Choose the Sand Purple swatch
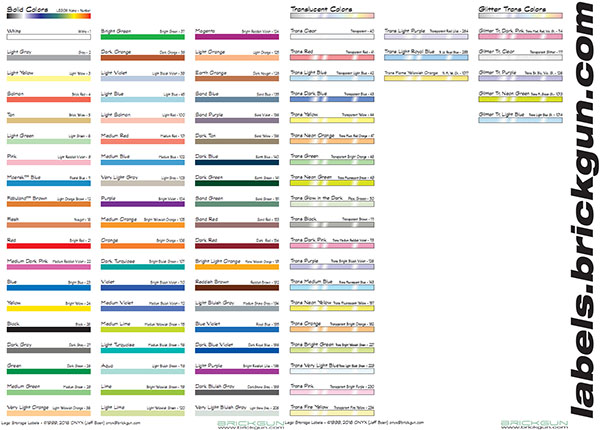600x430 pixels. pyautogui.click(x=237, y=121)
